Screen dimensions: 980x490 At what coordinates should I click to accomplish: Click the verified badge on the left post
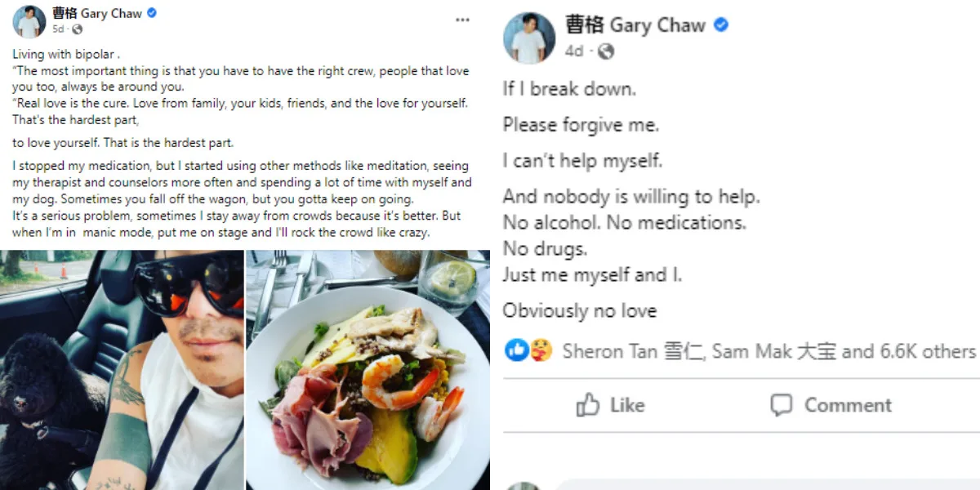tap(152, 13)
